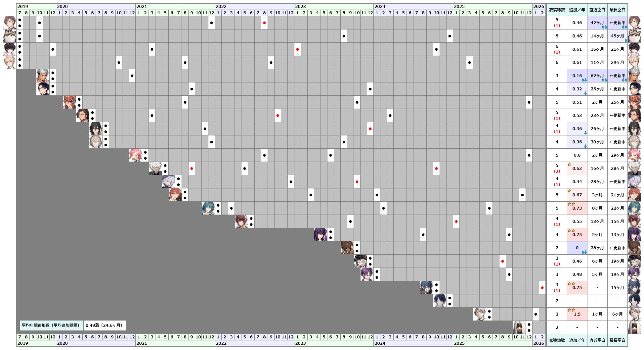Select the teal-haired character portrait in the timeline
This screenshot has width=644, height=350.
coord(208,208)
